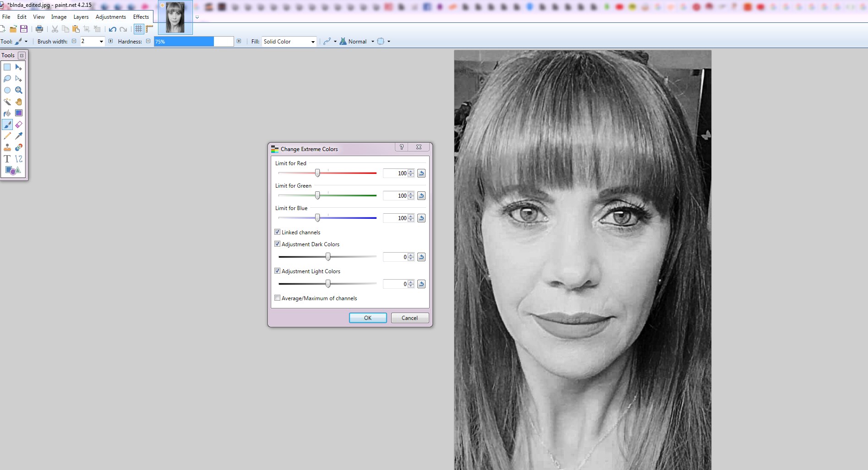Image resolution: width=868 pixels, height=470 pixels.
Task: Reset the Limit for Red value
Action: click(421, 173)
